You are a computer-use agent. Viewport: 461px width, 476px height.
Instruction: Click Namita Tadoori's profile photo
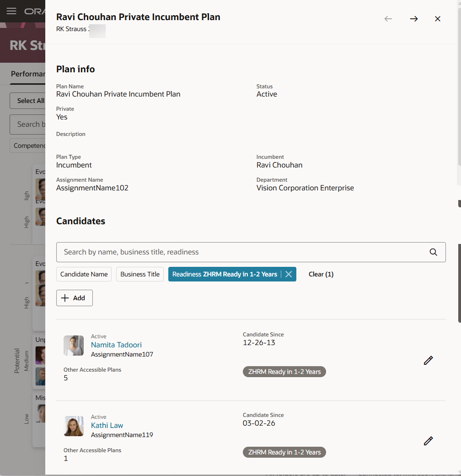click(x=74, y=346)
